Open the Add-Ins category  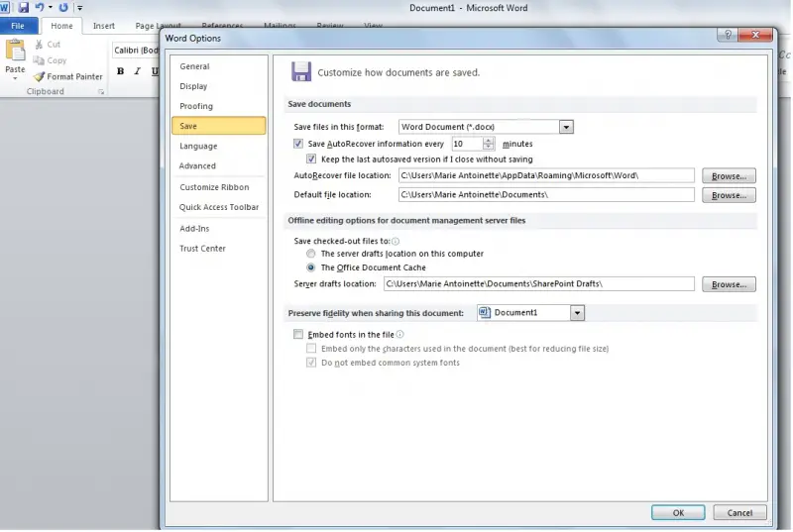coord(218,229)
